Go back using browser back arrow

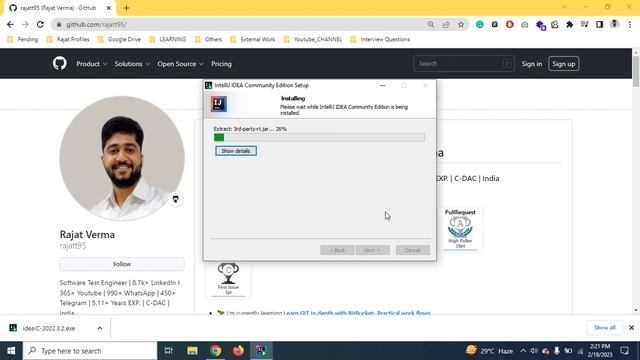tap(10, 24)
